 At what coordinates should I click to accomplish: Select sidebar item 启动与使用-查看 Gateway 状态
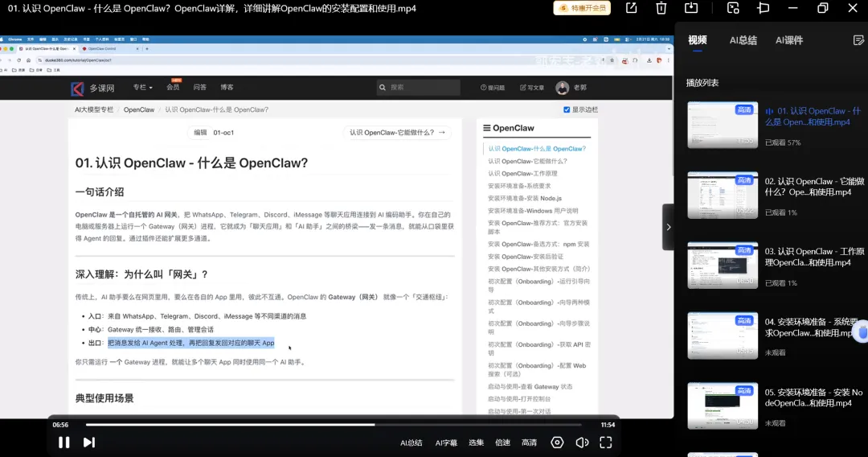tap(530, 387)
